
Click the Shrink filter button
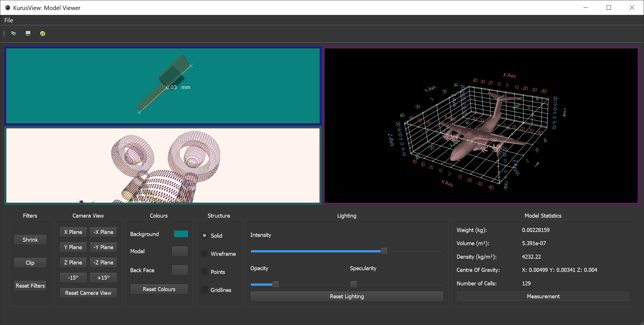click(30, 239)
